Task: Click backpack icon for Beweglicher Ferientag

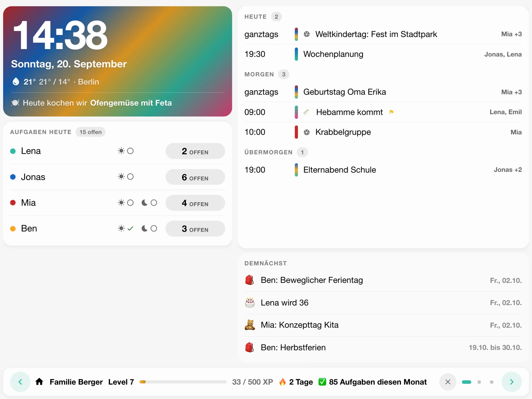Action: [x=250, y=280]
